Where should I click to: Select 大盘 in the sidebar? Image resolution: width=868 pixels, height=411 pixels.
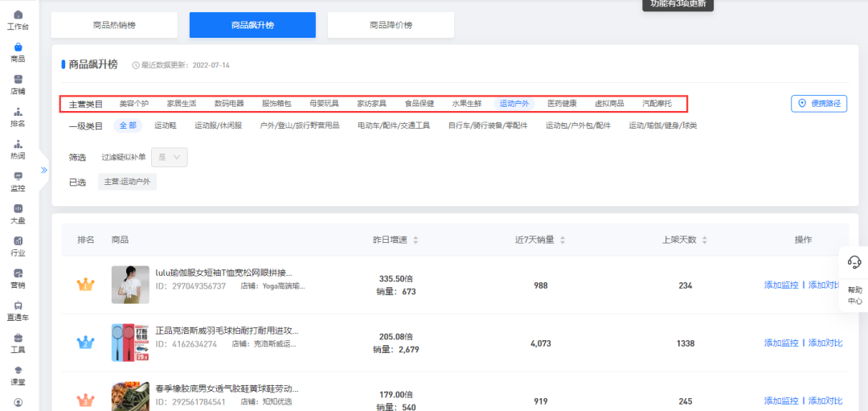tap(18, 212)
